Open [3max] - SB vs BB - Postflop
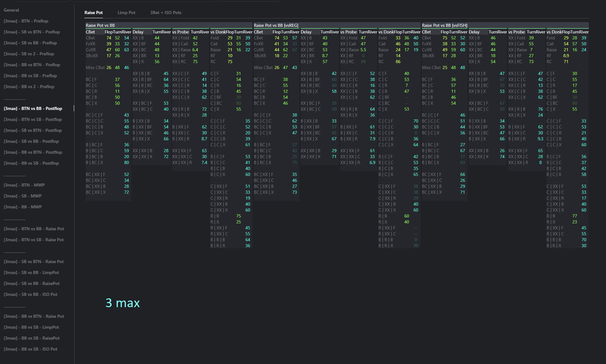 31,141
